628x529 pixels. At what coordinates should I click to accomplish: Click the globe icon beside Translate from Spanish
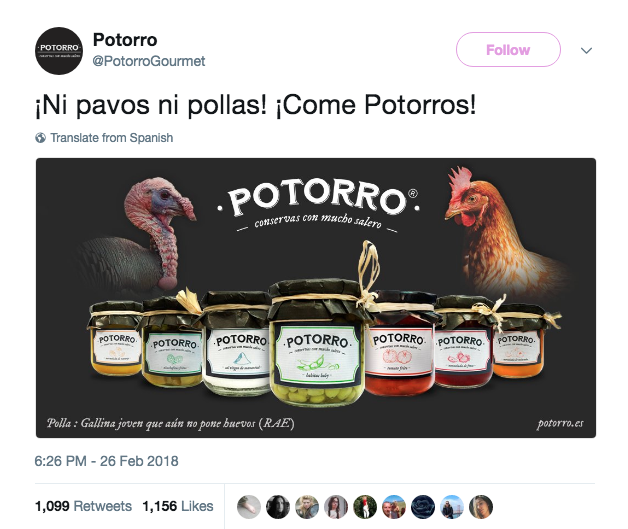(x=40, y=138)
